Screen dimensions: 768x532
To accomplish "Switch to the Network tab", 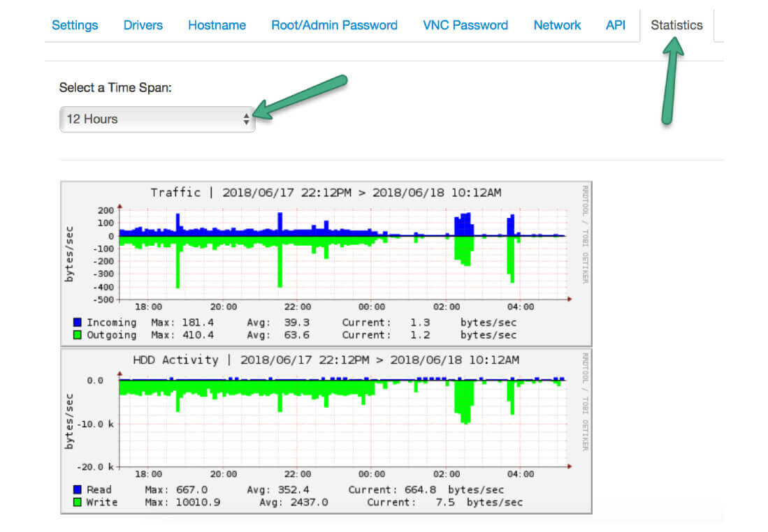I will pos(557,25).
